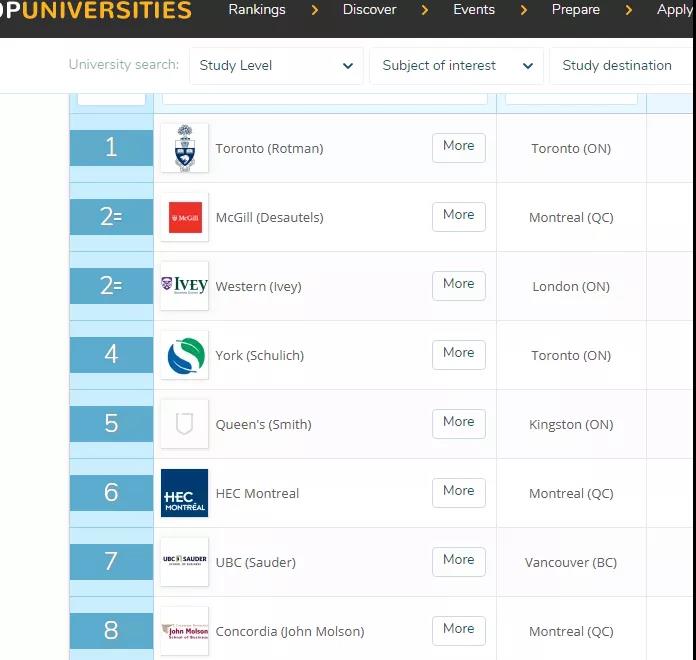Screen dimensions: 696x660
Task: Select the HEC Montreal school name
Action: pos(257,494)
